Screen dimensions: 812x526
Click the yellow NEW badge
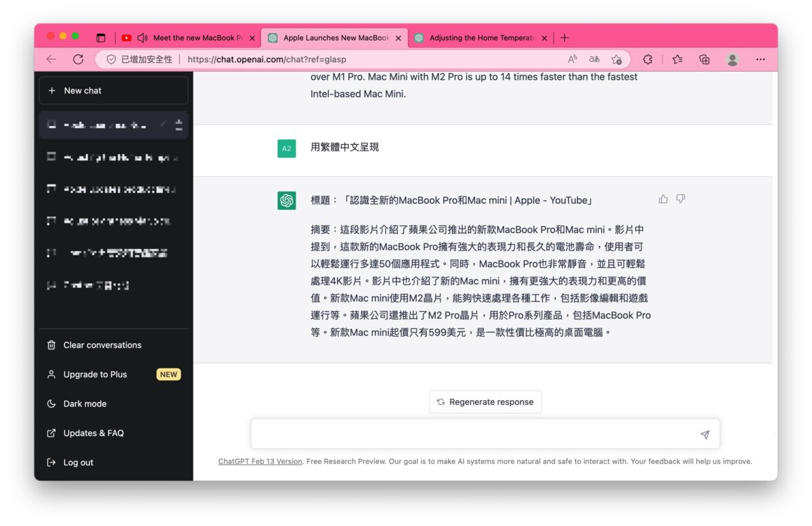click(168, 374)
